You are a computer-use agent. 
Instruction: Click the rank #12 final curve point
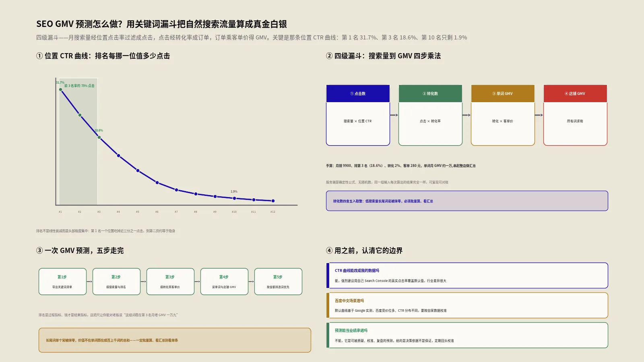tap(273, 201)
